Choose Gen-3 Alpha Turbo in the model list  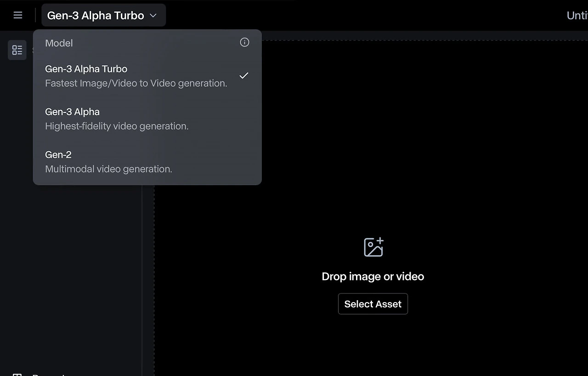(x=86, y=69)
